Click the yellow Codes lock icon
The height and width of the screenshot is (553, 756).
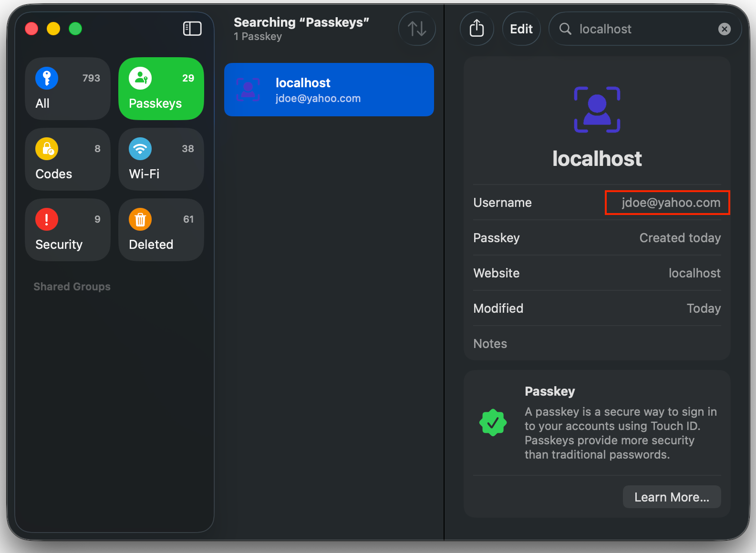coord(47,149)
